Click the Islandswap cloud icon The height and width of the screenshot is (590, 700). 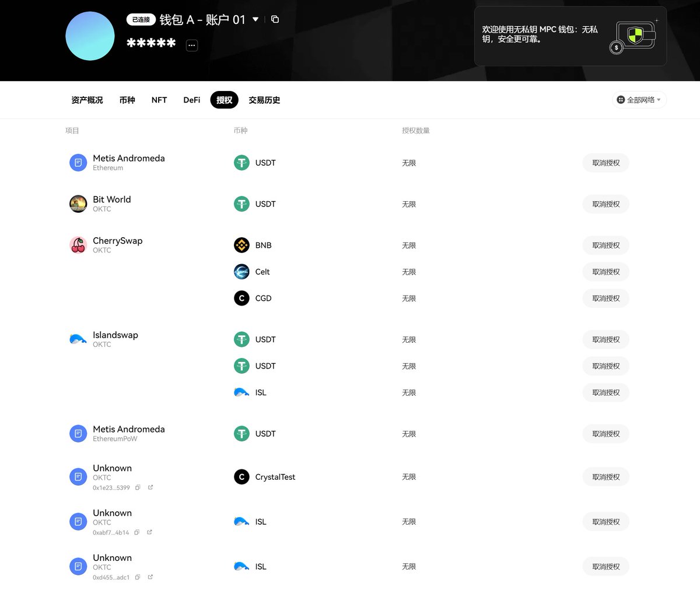[x=78, y=338]
